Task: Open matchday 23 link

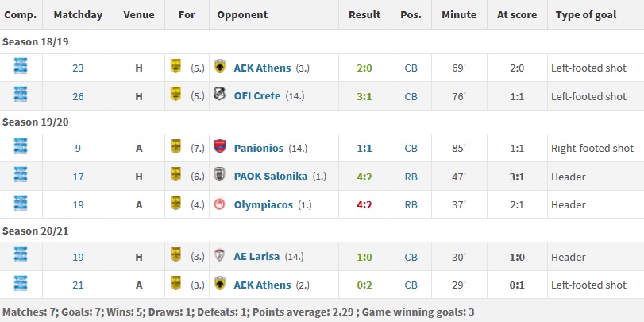Action: [78, 68]
